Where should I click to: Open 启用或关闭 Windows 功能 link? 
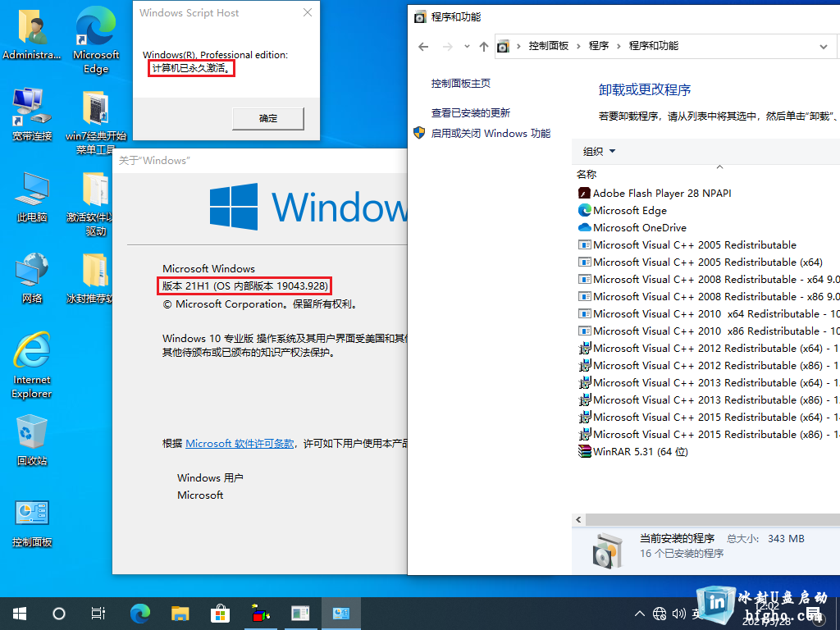point(491,133)
